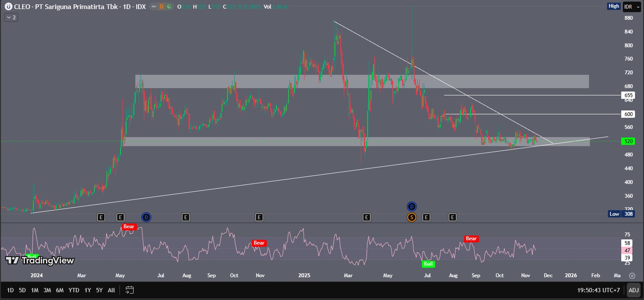Click the 75 level on RSI axis
The image size is (644, 300).
click(627, 234)
